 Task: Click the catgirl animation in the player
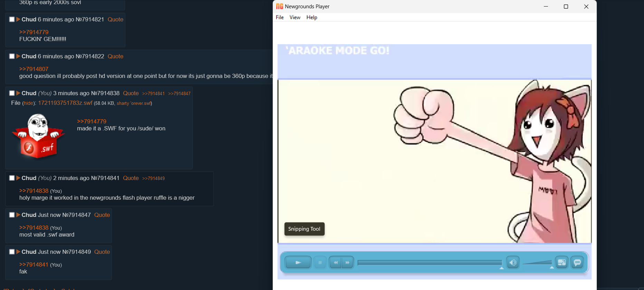[434, 161]
